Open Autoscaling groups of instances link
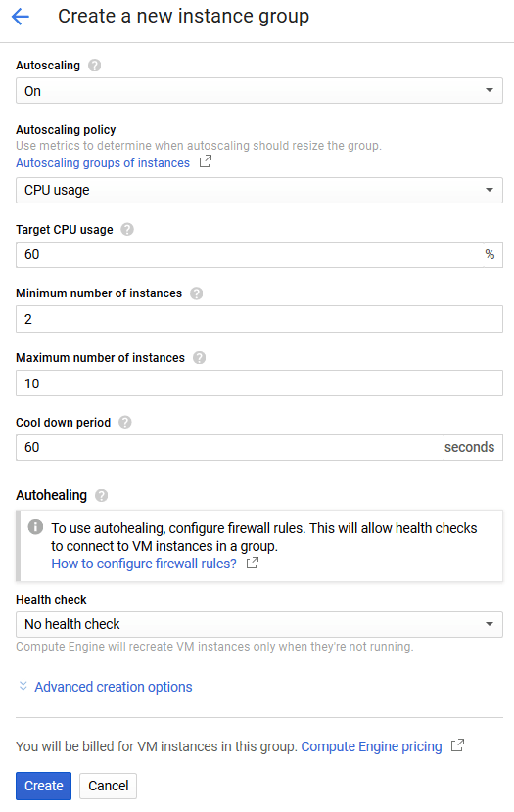 103,162
